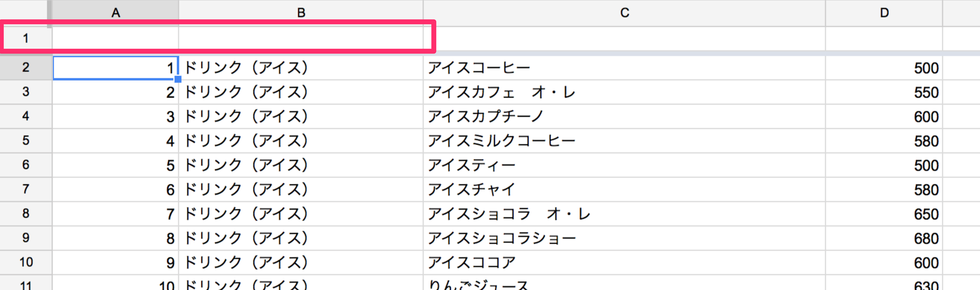Click cell アイスミルクコーヒー
This screenshot has width=980, height=290.
click(624, 141)
